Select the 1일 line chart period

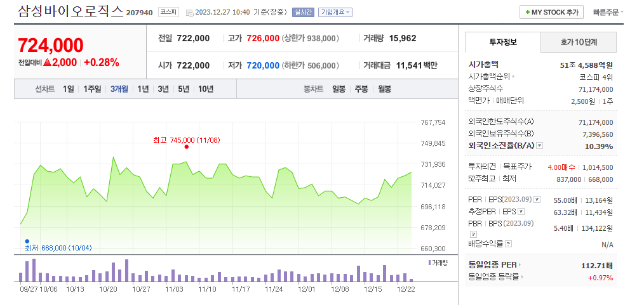click(x=68, y=89)
